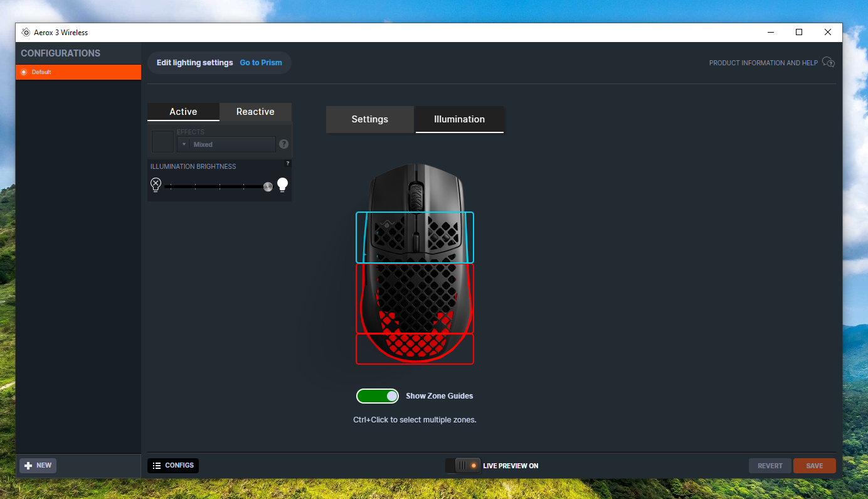Click the SteelSeries logo in the title bar
This screenshot has width=868, height=499.
click(25, 32)
